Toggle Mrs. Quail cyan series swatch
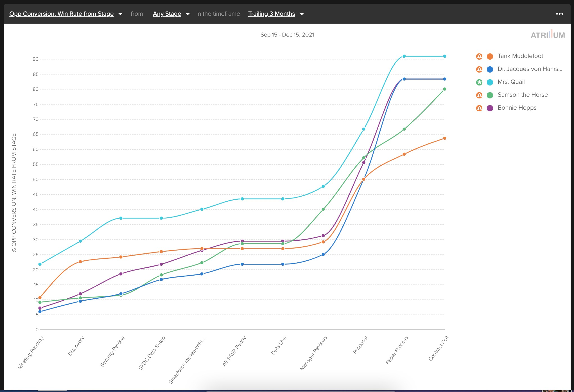Image resolution: width=574 pixels, height=392 pixels. point(490,82)
